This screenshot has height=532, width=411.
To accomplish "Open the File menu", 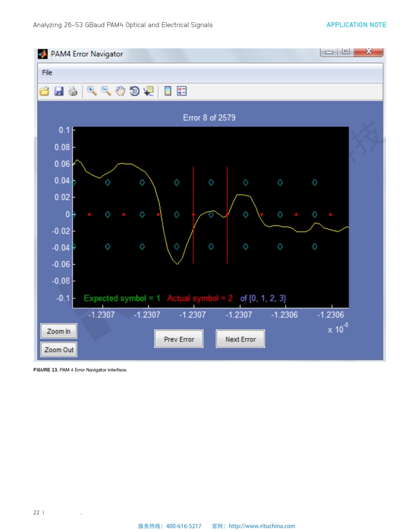I will (47, 73).
